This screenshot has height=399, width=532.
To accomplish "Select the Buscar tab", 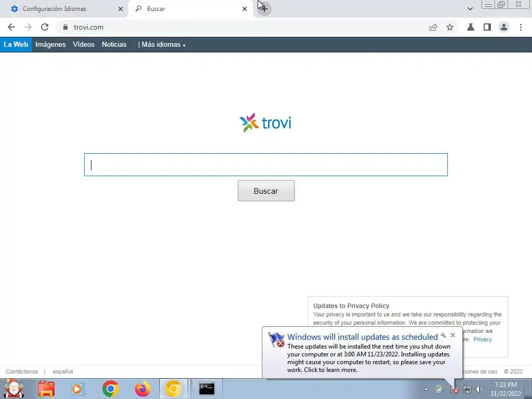I will pos(191,9).
